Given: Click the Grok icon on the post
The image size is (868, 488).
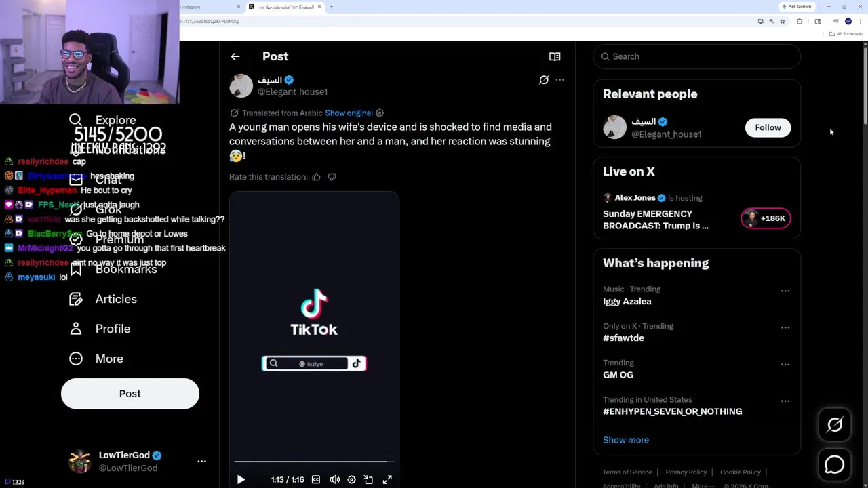Looking at the screenshot, I should [x=544, y=80].
